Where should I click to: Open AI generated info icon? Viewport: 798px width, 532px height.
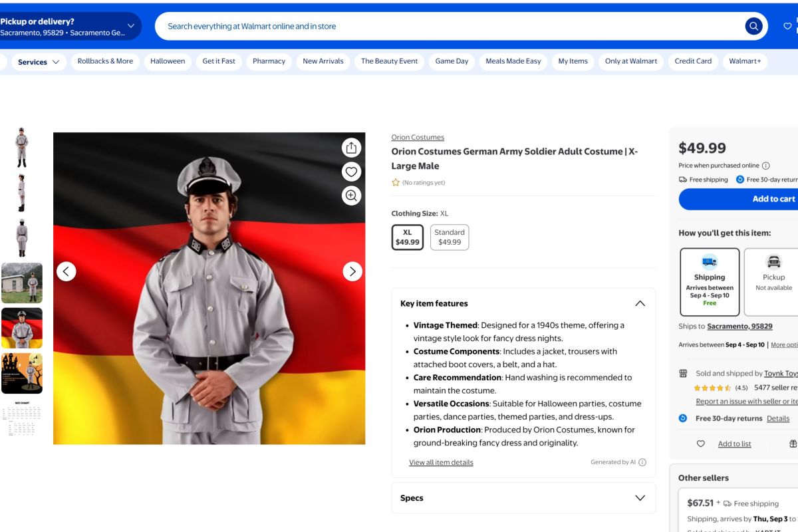(x=642, y=462)
